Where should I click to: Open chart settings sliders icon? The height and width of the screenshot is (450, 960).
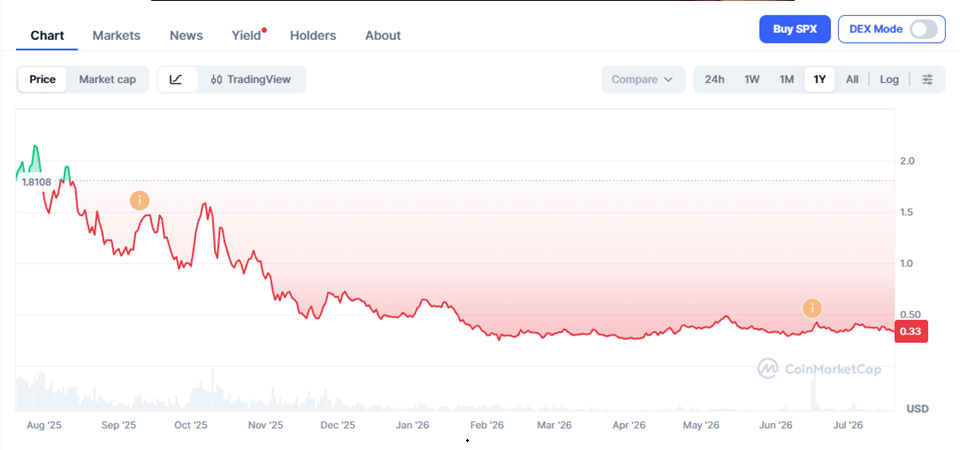pos(928,80)
